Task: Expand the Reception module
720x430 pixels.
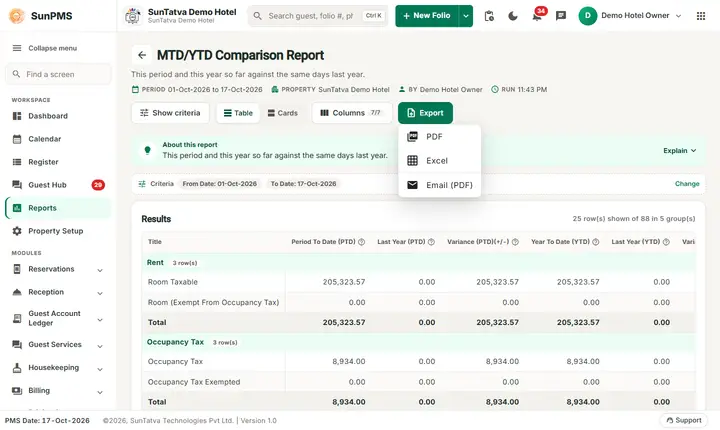Action: tap(58, 292)
